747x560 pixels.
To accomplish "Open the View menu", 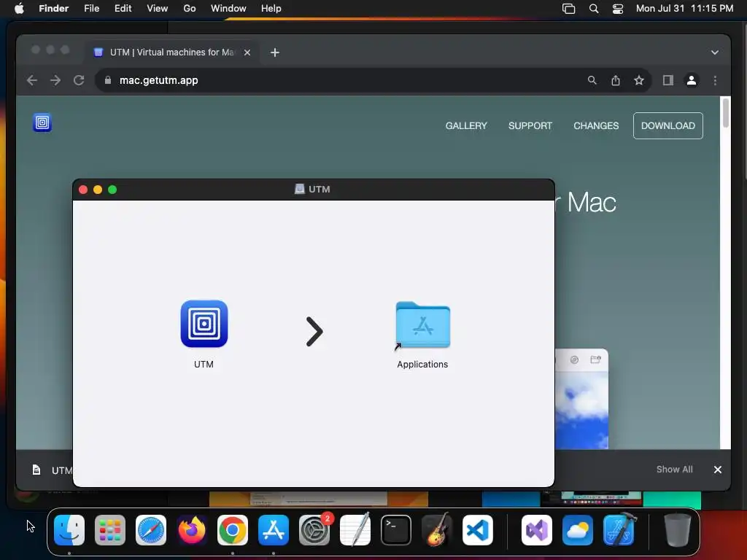I will pos(158,9).
